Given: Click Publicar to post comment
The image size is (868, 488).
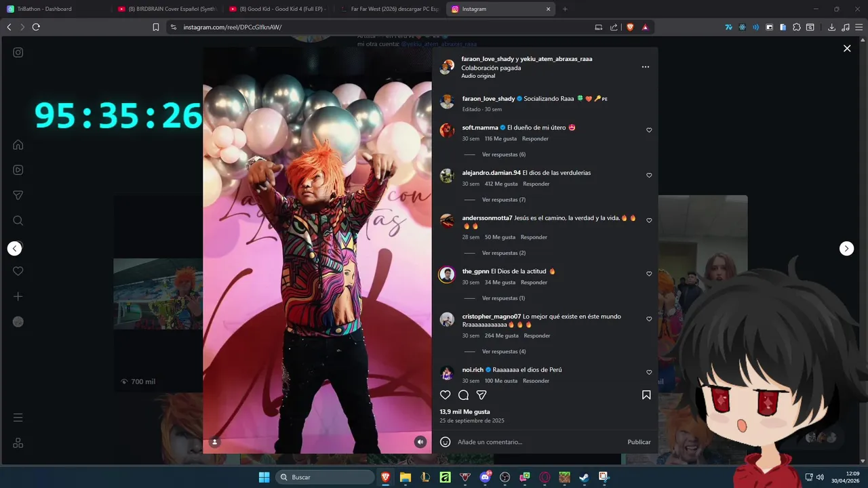Looking at the screenshot, I should [639, 442].
